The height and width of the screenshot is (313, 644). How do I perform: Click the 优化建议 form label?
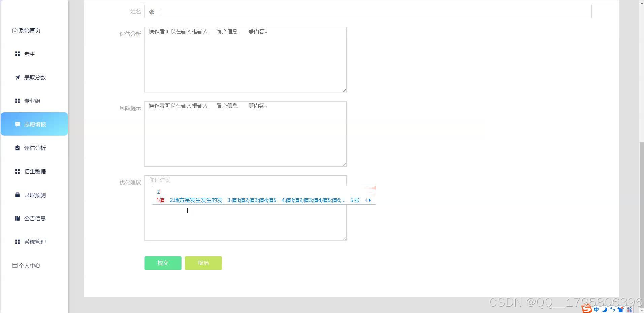pos(130,182)
